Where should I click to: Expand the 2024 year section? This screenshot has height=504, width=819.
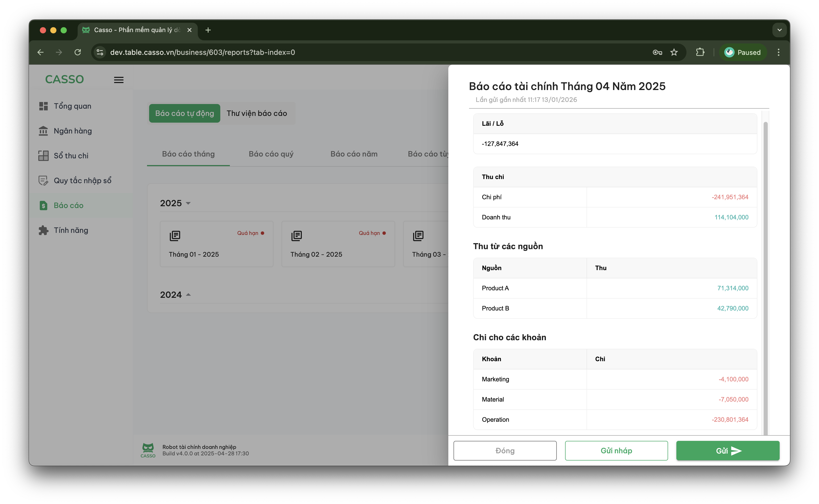point(188,295)
